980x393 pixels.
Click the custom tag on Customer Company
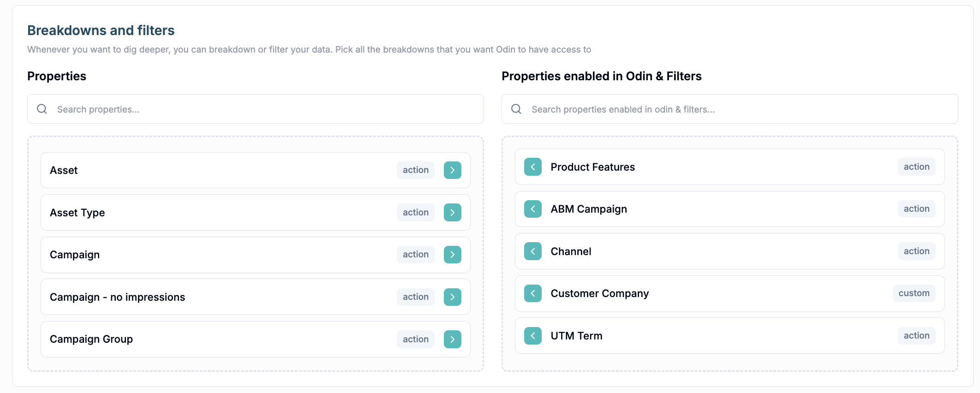(x=914, y=293)
